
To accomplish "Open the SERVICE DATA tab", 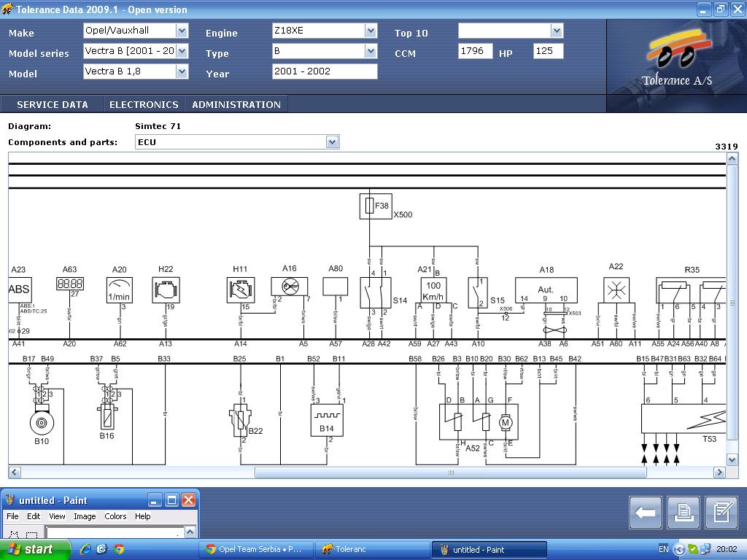I will click(53, 104).
